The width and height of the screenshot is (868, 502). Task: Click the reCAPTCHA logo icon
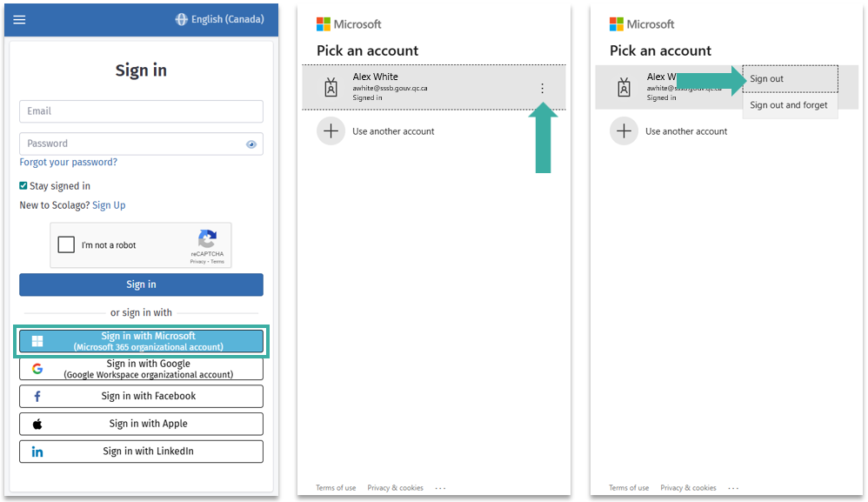tap(207, 239)
